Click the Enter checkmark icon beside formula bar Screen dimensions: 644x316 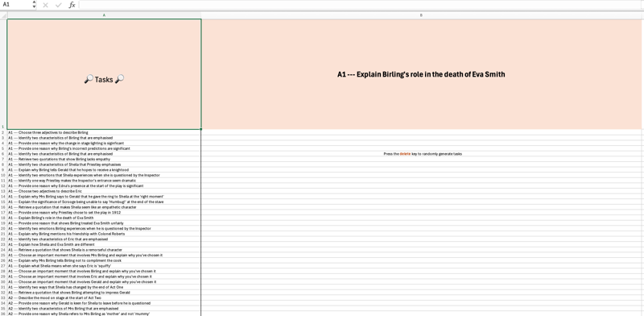pyautogui.click(x=58, y=5)
